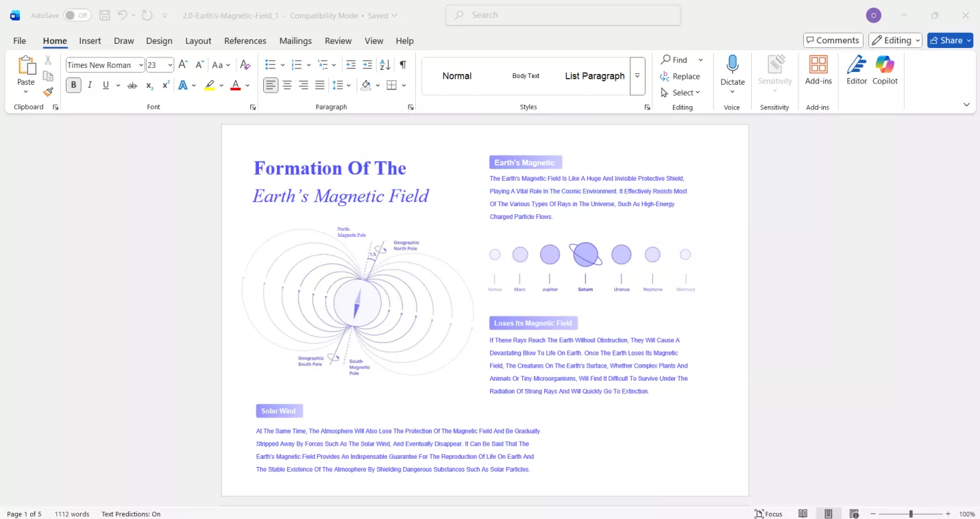This screenshot has width=980, height=519.
Task: Adjust the zoom slider in status bar
Action: (x=911, y=514)
